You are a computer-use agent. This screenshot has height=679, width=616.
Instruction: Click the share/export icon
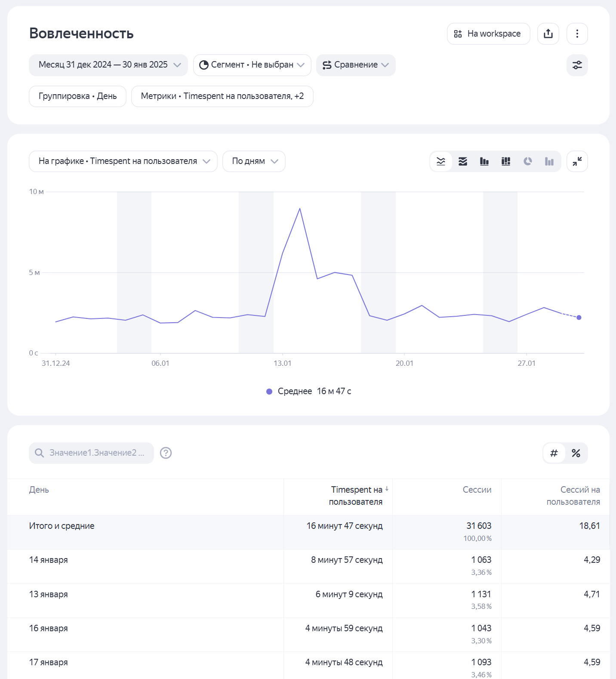click(548, 34)
